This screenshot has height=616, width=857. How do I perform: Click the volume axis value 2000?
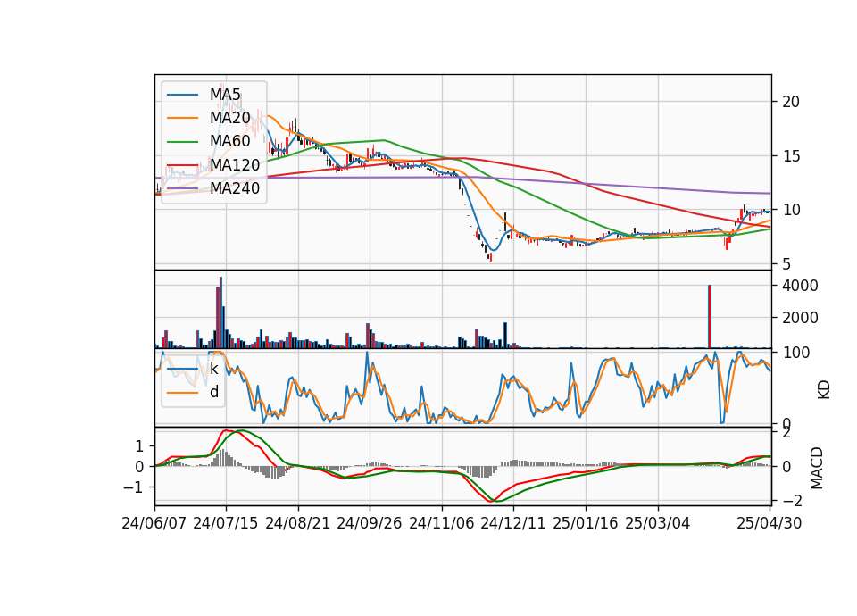click(x=800, y=318)
